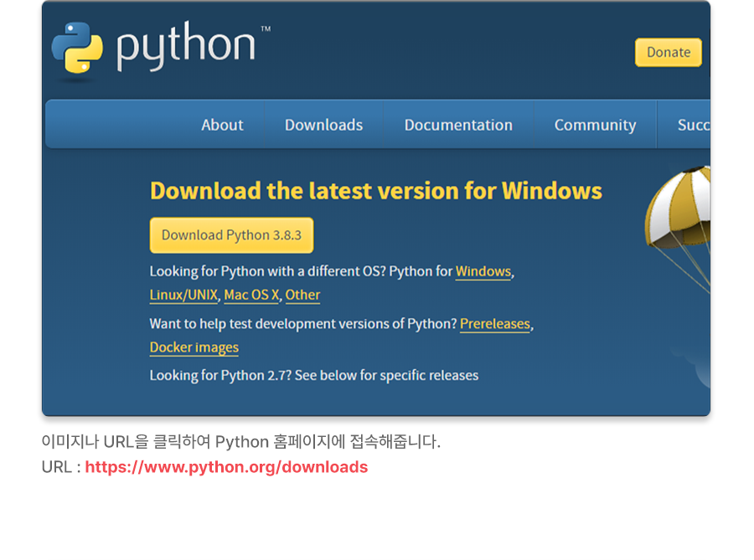Select the Documentation menu item
This screenshot has height=560, width=754.
click(x=458, y=125)
